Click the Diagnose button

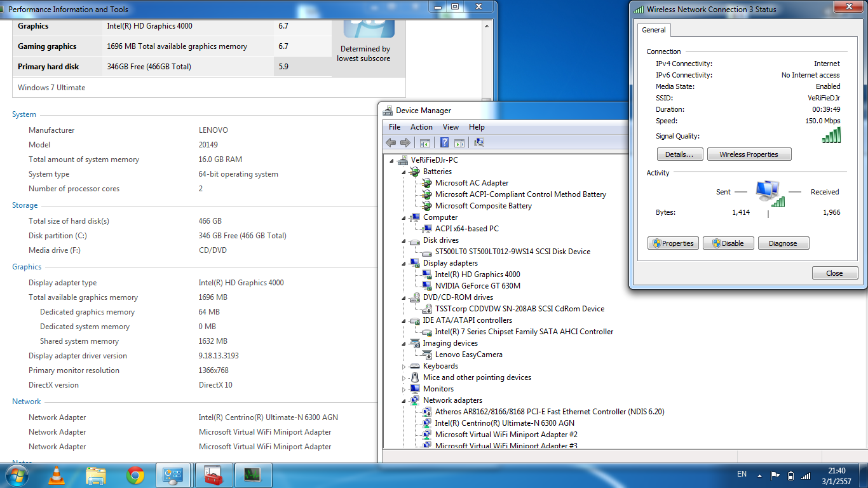(x=783, y=243)
